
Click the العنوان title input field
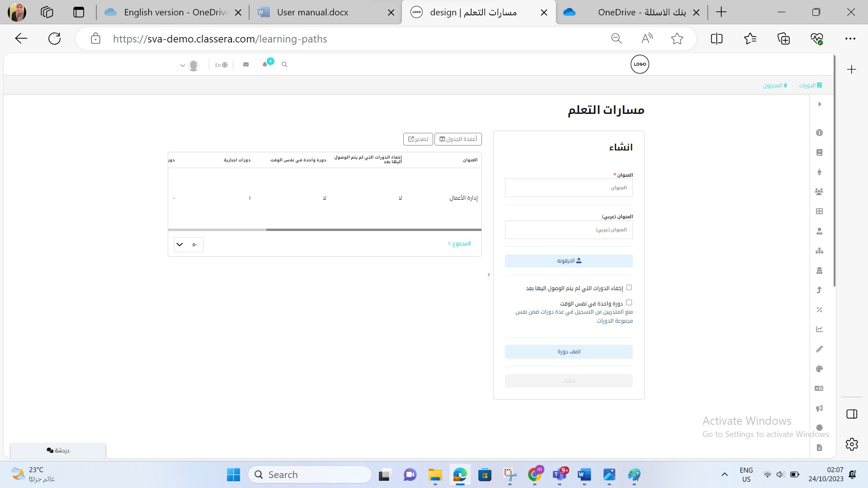(x=569, y=188)
